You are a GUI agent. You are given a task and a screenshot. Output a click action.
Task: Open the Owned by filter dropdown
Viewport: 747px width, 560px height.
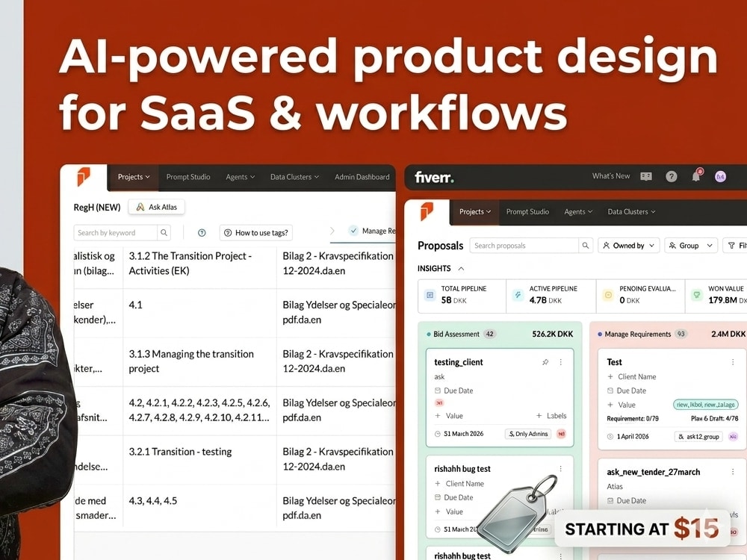[629, 246]
